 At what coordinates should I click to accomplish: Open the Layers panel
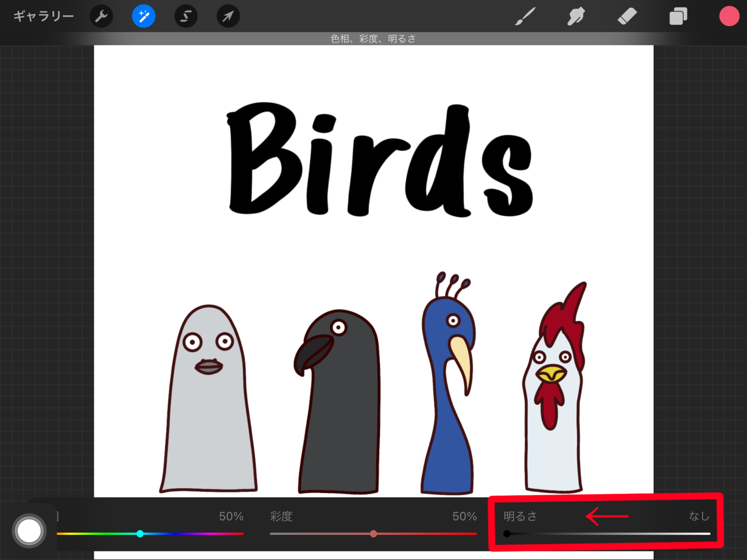tap(678, 16)
